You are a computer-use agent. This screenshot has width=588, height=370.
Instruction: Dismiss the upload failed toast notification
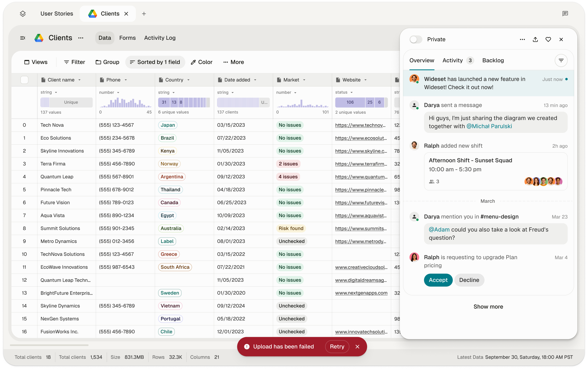[x=357, y=346]
